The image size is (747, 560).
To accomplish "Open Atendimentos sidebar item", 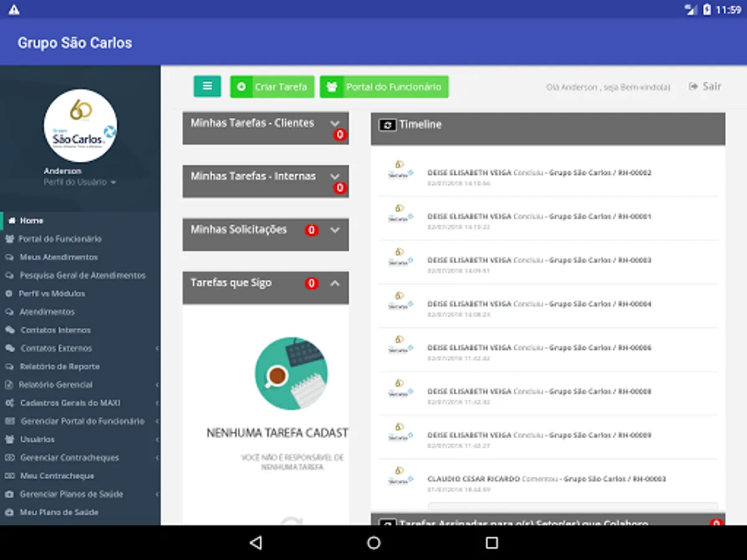I will [x=80, y=312].
